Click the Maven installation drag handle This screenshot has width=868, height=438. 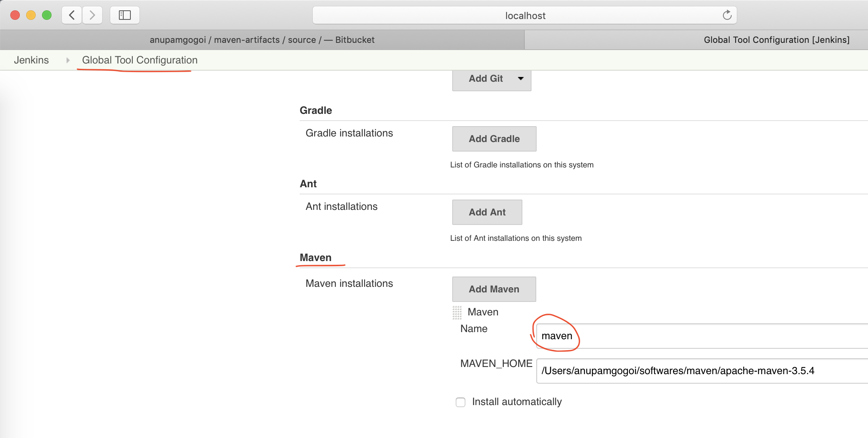(457, 312)
